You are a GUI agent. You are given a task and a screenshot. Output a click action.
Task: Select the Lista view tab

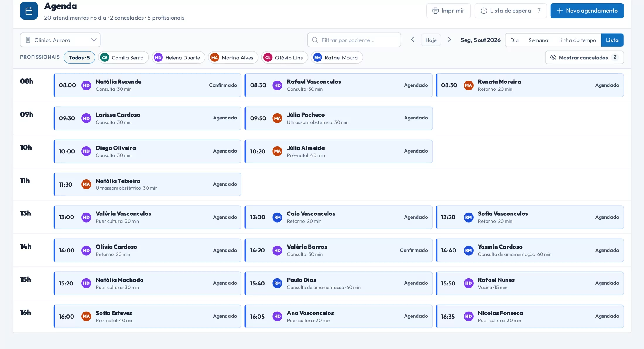click(612, 40)
